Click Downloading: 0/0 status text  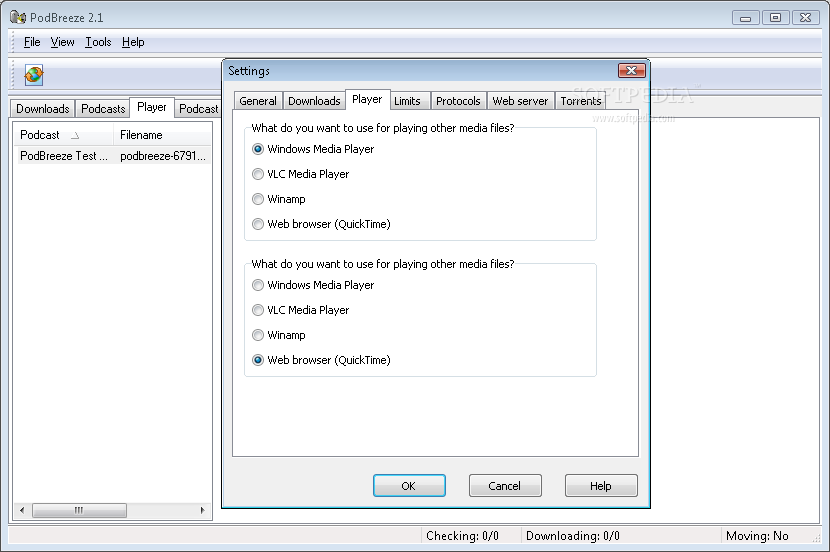pyautogui.click(x=572, y=536)
